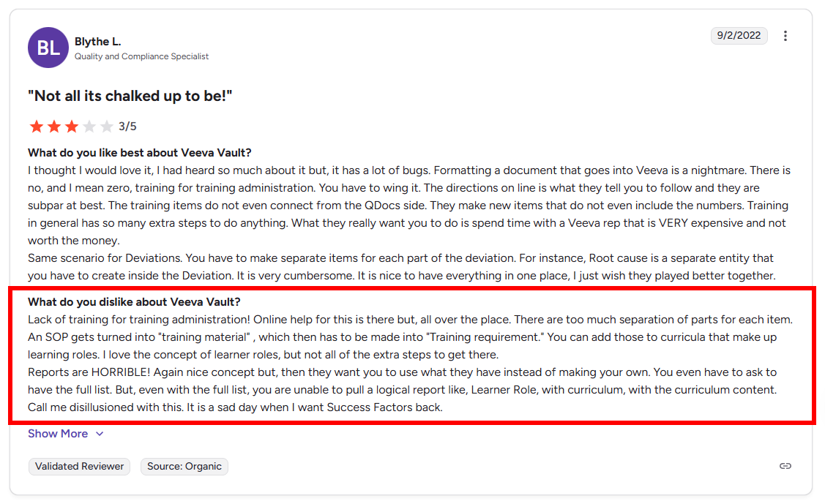Copy the review link via chain icon
The height and width of the screenshot is (504, 825).
pyautogui.click(x=785, y=466)
